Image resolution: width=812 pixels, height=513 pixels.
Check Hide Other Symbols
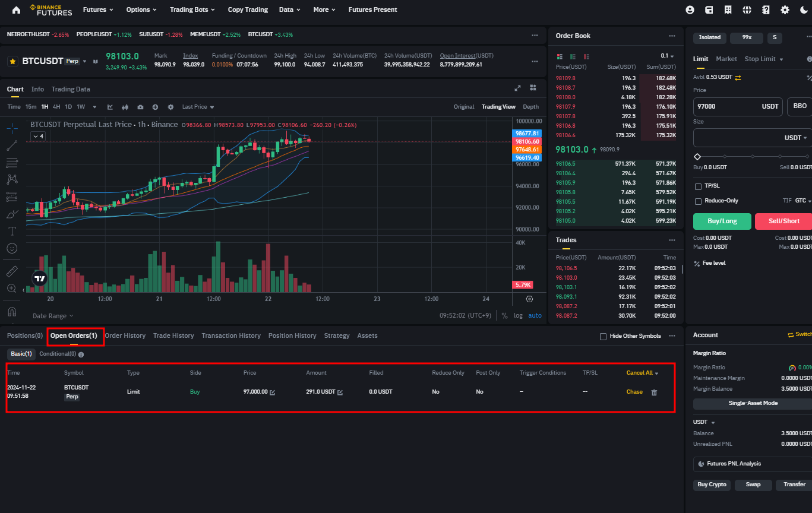tap(604, 336)
